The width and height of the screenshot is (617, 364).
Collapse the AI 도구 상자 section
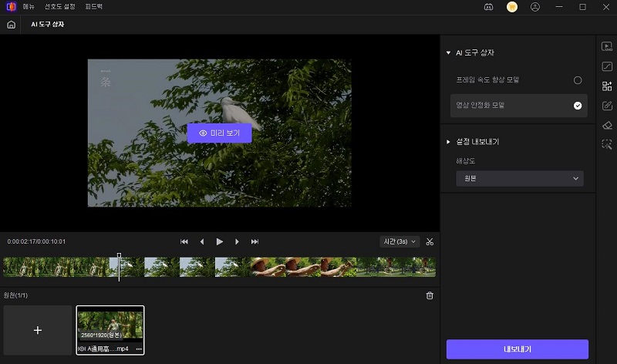tap(448, 52)
